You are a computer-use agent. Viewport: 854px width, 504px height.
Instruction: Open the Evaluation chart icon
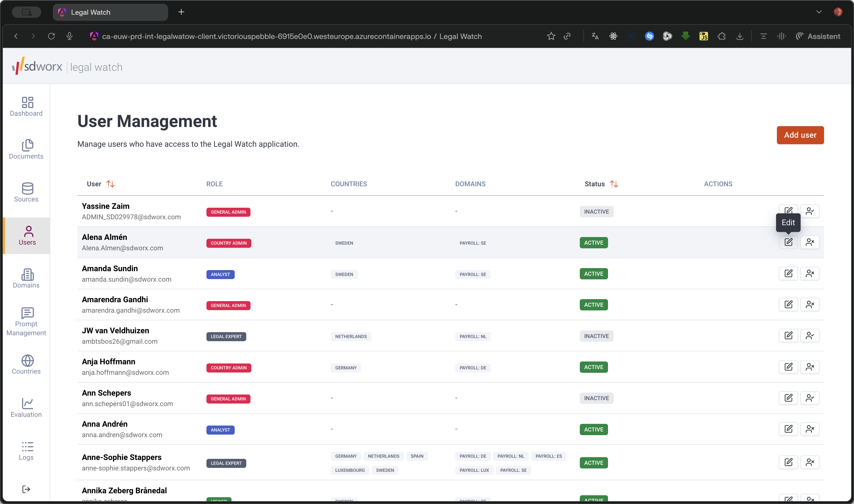pos(27,404)
